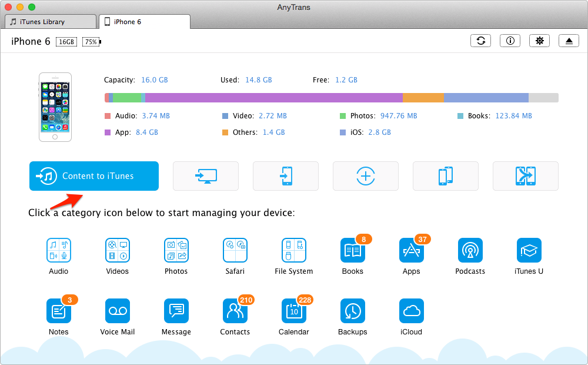588x365 pixels.
Task: Click the Add Content plus icon button
Action: click(366, 176)
